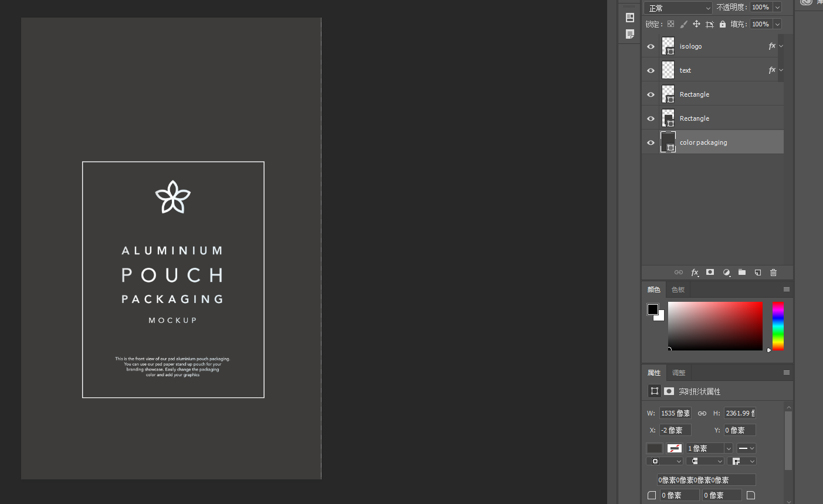
Task: Add layer style fx button at panel bottom
Action: tap(695, 273)
